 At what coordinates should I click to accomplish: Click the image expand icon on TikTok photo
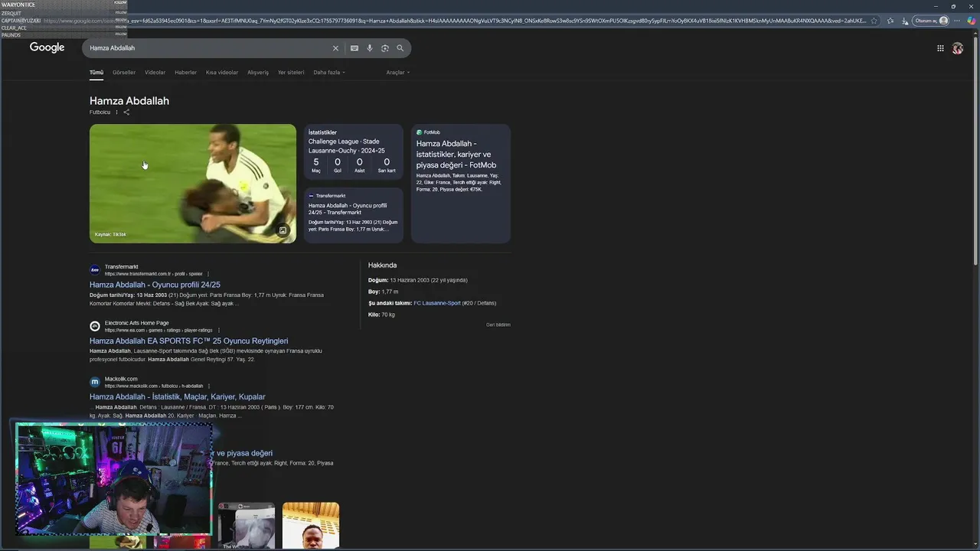(283, 230)
